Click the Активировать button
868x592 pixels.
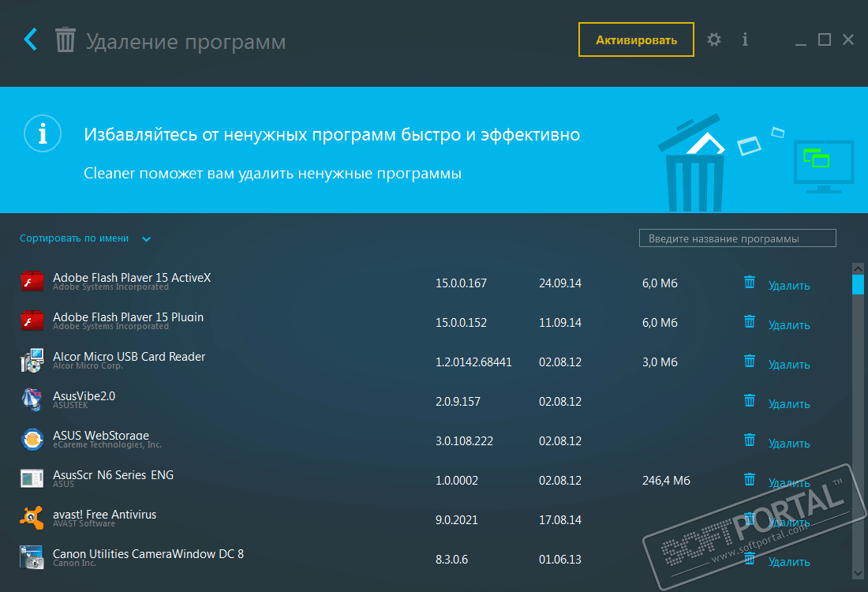636,40
